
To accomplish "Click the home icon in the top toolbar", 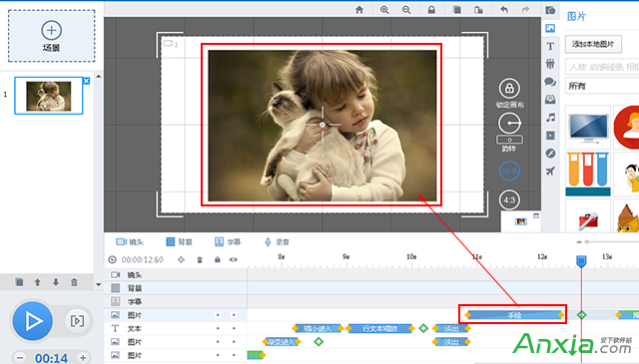I will (359, 10).
